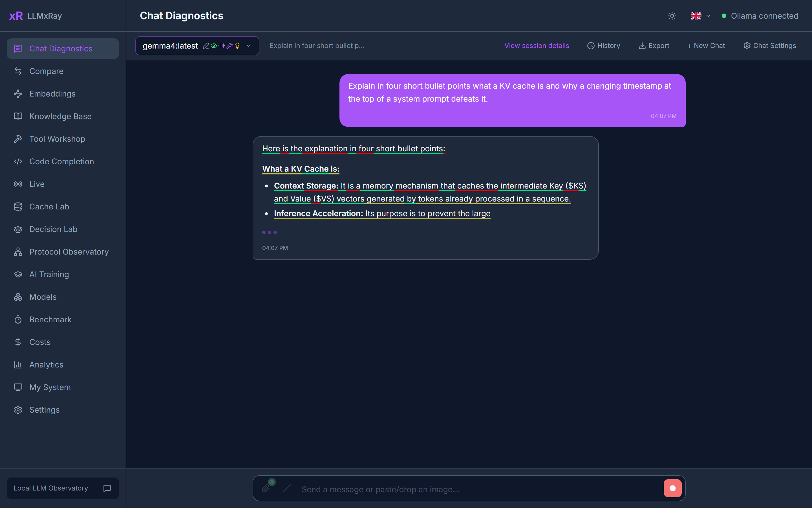
Task: Click View session details link
Action: 537,46
